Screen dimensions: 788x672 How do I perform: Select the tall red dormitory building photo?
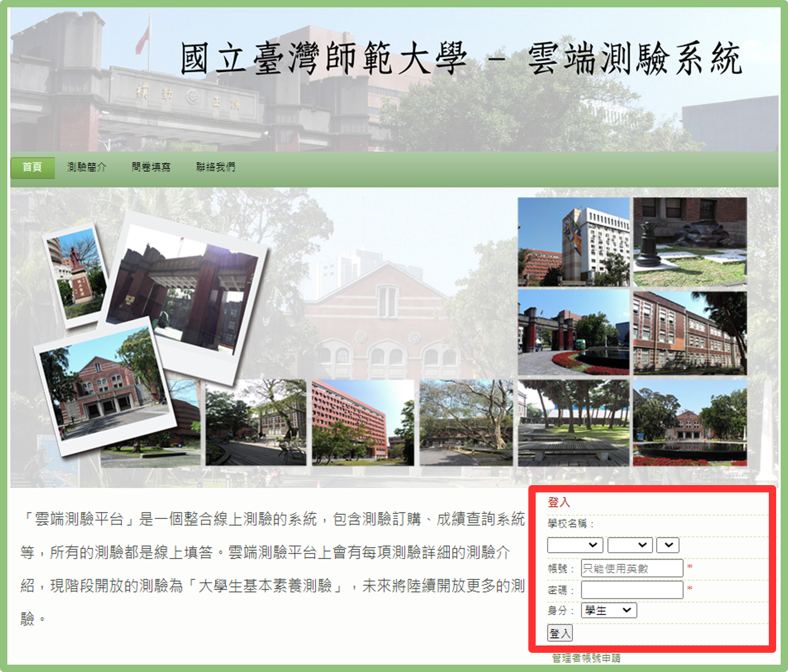(x=362, y=422)
